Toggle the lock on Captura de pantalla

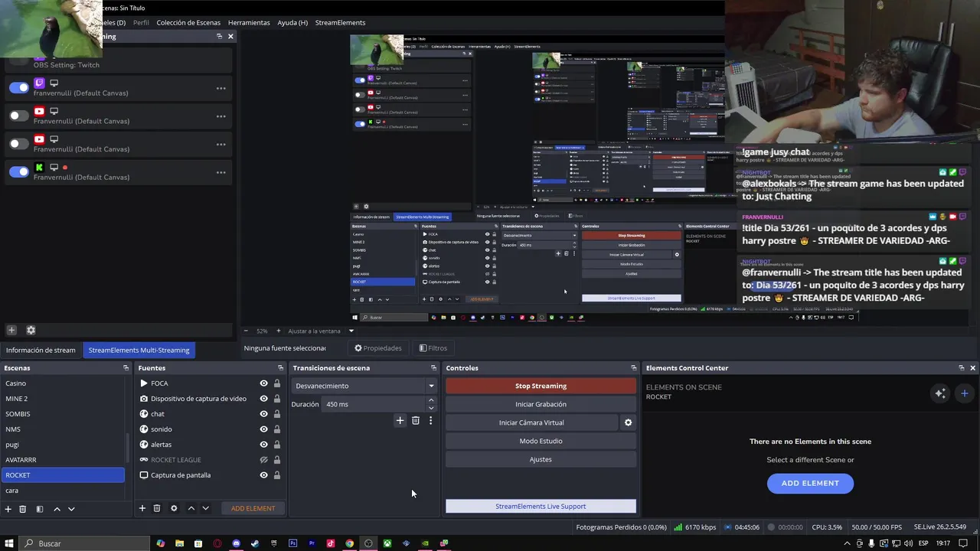[x=277, y=475]
